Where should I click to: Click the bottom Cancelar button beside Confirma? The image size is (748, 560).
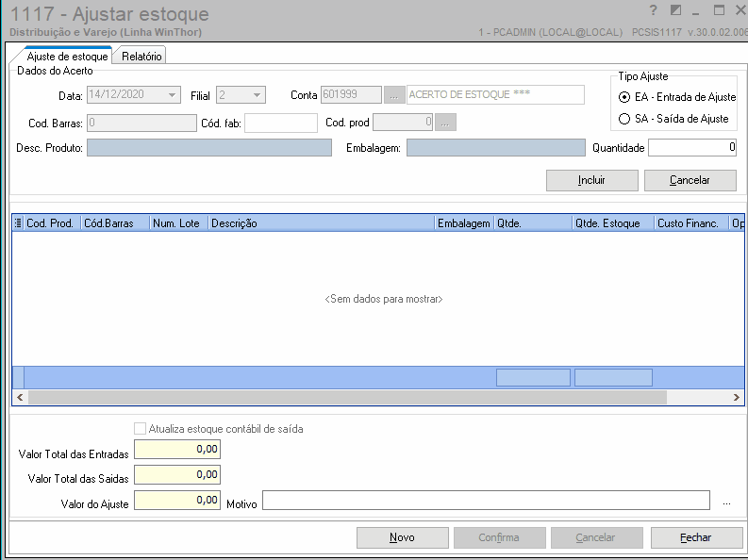pos(596,537)
